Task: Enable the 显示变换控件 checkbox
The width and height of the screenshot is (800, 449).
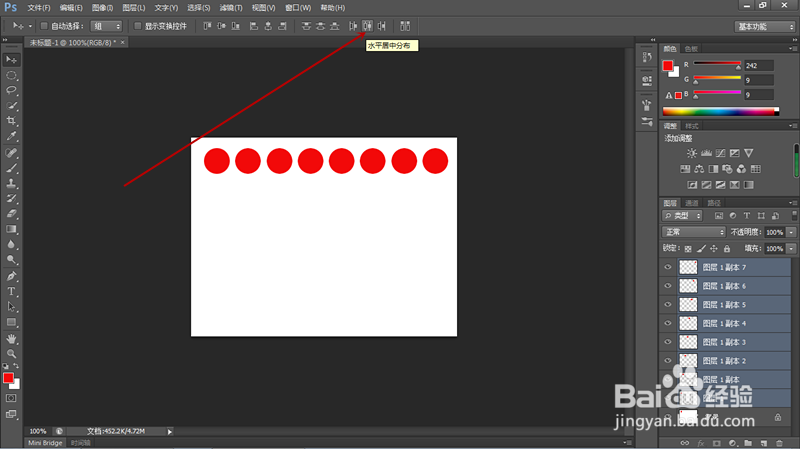Action: [x=137, y=26]
